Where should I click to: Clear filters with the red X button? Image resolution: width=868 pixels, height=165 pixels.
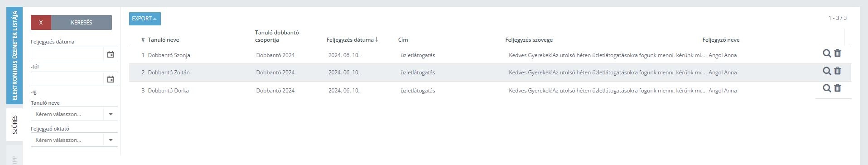[x=41, y=23]
